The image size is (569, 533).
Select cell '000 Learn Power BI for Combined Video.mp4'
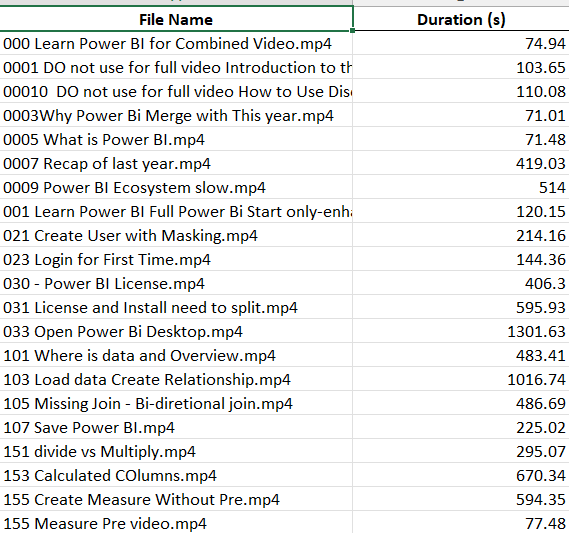point(176,43)
